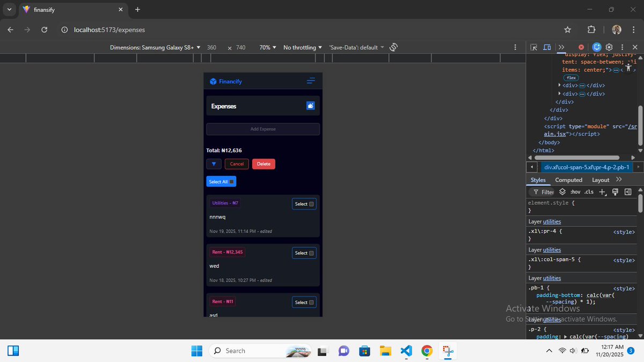Show more style pane tabs after Layout
This screenshot has width=644, height=362.
click(x=619, y=180)
